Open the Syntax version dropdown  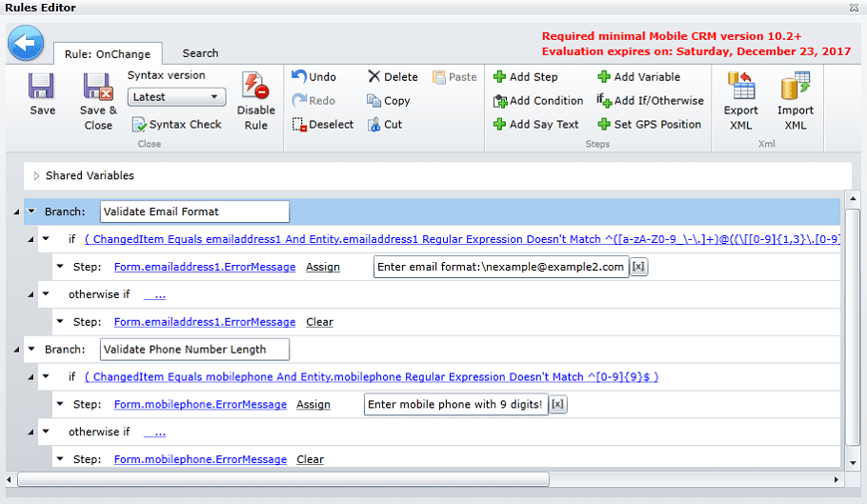tap(176, 97)
